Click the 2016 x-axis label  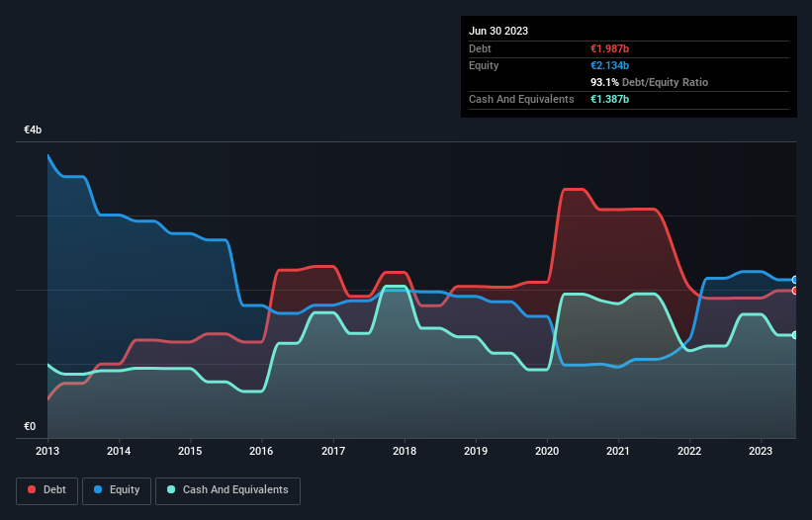[x=261, y=451]
